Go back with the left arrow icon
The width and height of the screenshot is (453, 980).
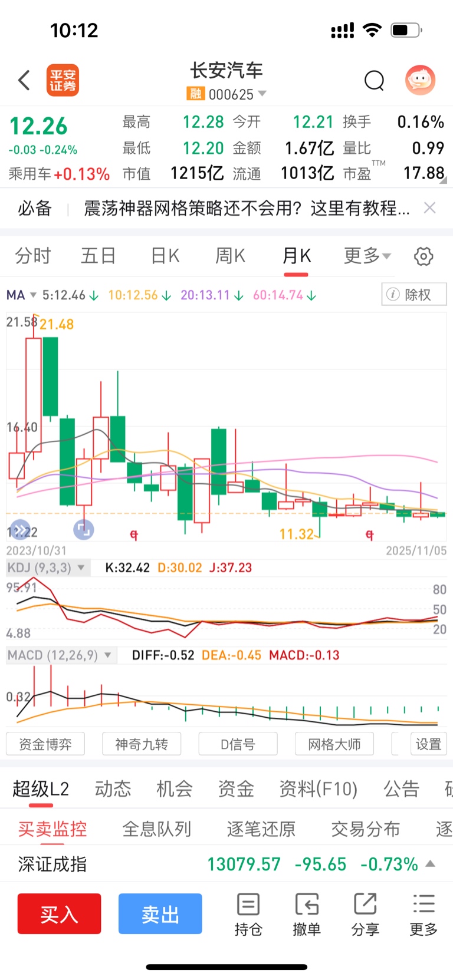(24, 80)
